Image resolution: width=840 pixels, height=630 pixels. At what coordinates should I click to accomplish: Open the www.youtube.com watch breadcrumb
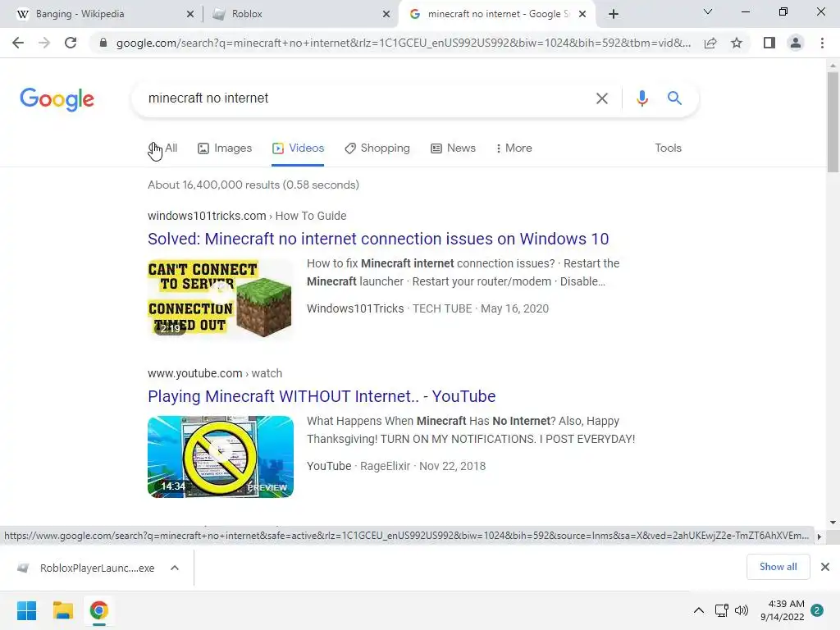[215, 373]
